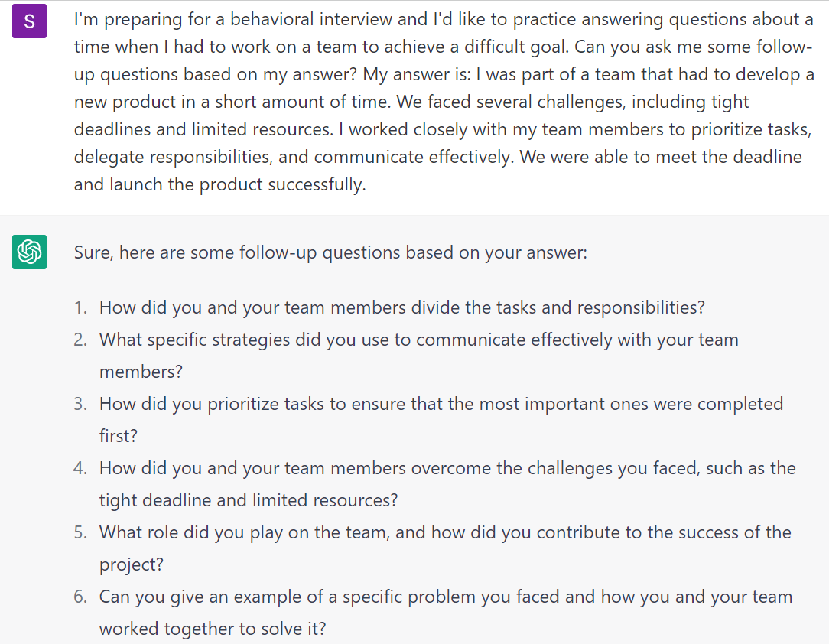Viewport: 829px width, 644px height.
Task: Click the list number "5." marker
Action: 81,532
